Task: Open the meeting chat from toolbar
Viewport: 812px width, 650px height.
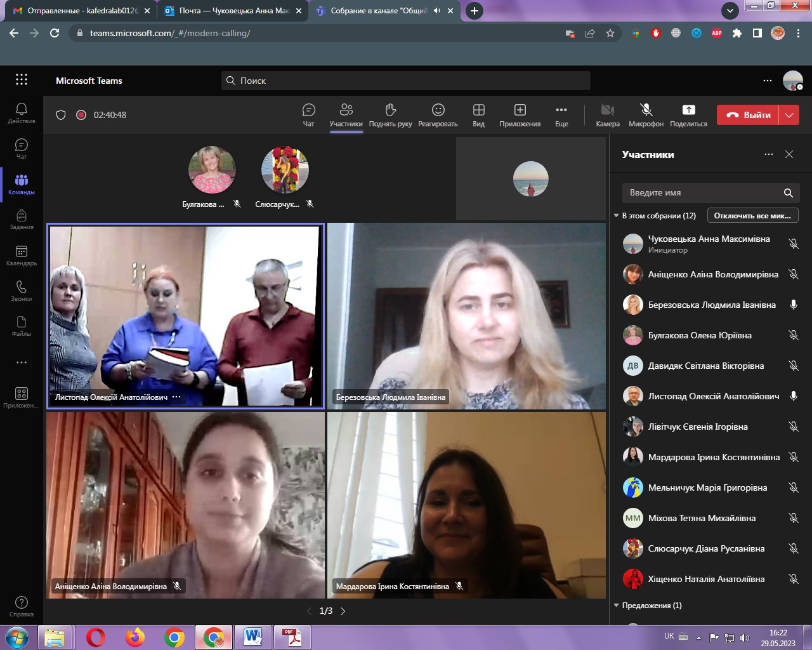Action: click(x=309, y=115)
